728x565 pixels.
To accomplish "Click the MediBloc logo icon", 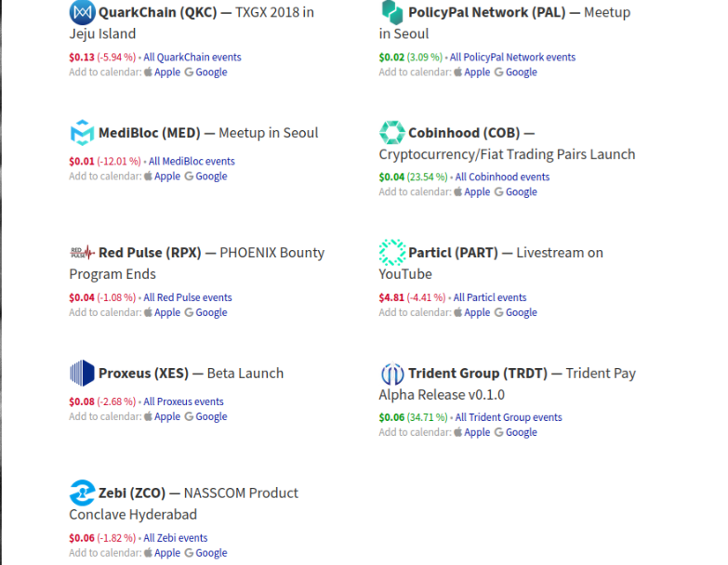I will tap(82, 133).
